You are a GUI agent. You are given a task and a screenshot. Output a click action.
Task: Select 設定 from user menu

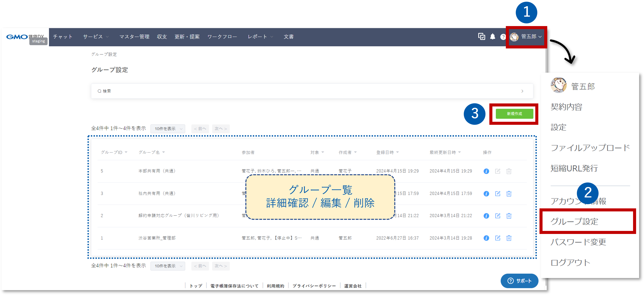(x=558, y=127)
